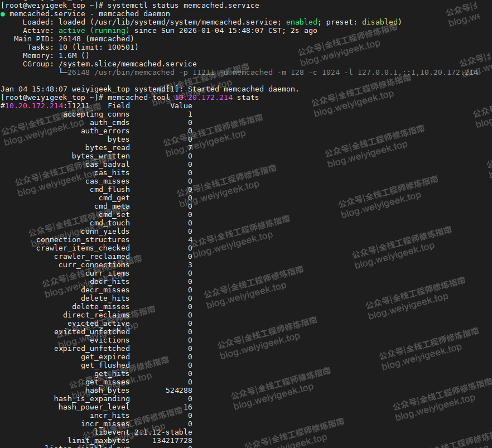Click the 'crawler_reclaimed' field
The image size is (492, 448).
(x=92, y=257)
